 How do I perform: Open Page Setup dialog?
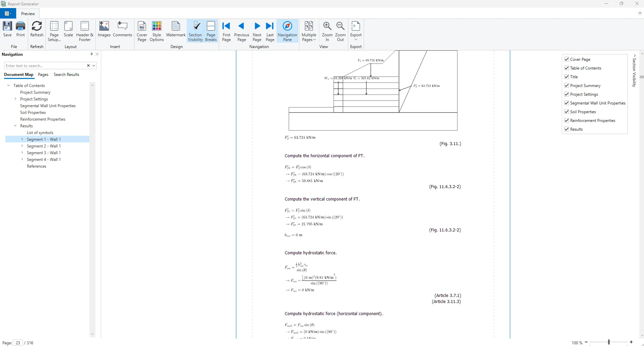pos(54,31)
